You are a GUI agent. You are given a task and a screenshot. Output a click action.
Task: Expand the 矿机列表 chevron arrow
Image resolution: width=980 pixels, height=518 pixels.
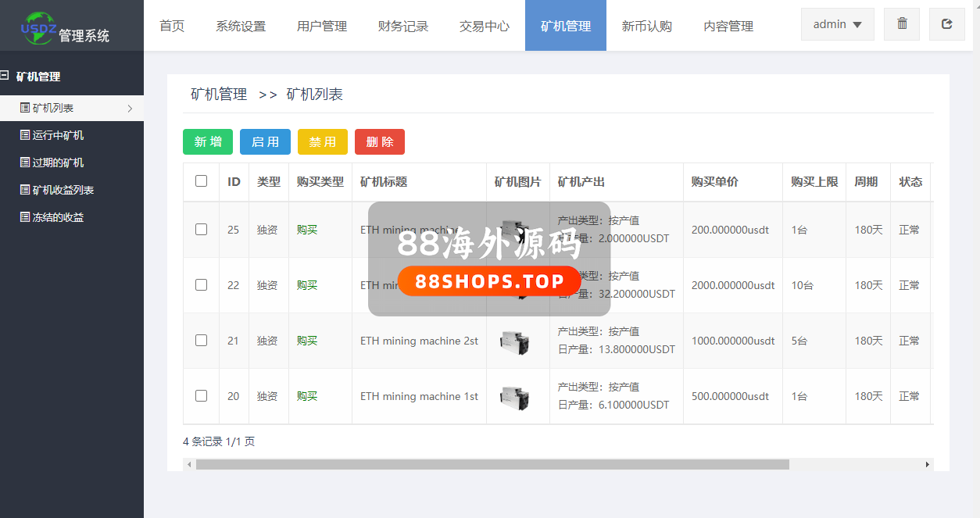coord(130,109)
